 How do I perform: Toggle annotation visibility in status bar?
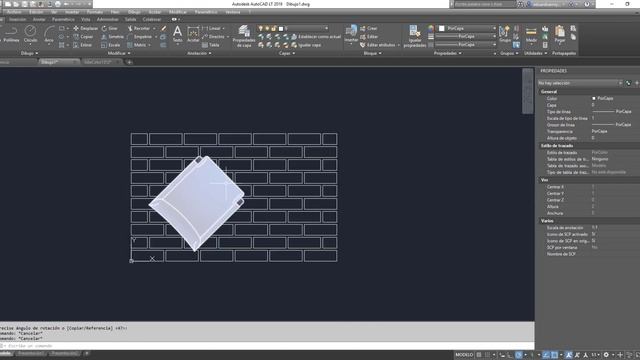[569, 355]
